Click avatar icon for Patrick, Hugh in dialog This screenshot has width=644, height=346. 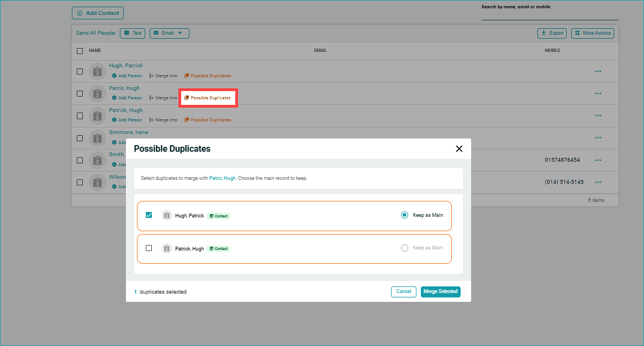coord(166,249)
